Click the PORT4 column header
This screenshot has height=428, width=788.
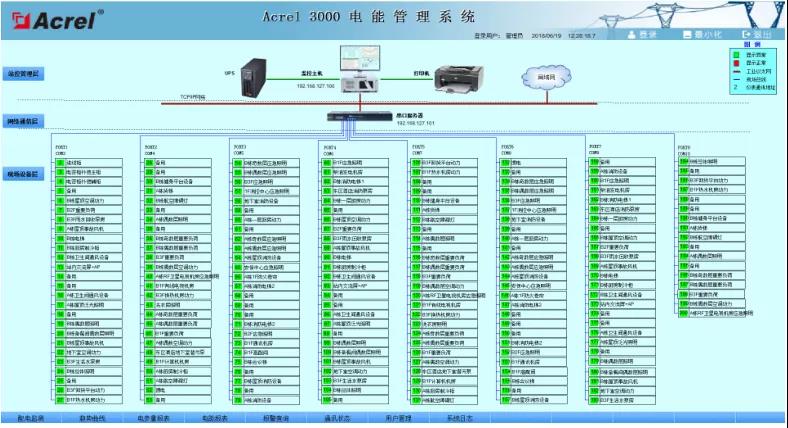(x=330, y=148)
